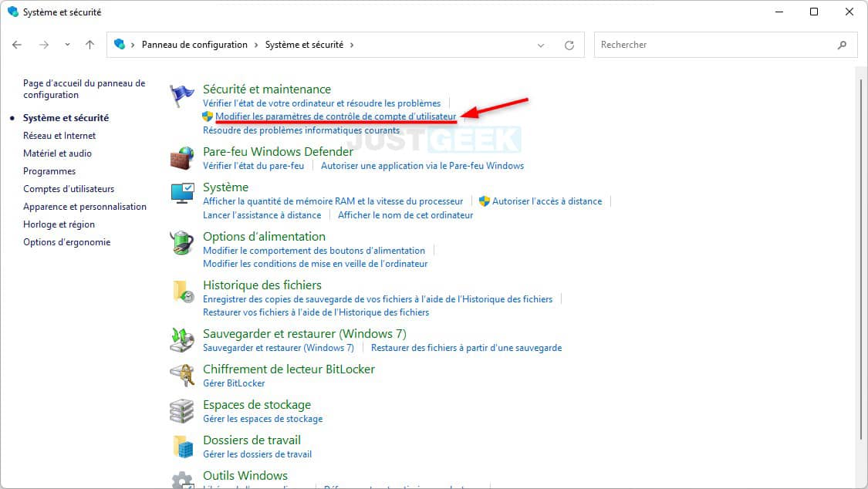Click the Sécurité et maintenance flag icon
This screenshot has width=868, height=489.
[181, 96]
